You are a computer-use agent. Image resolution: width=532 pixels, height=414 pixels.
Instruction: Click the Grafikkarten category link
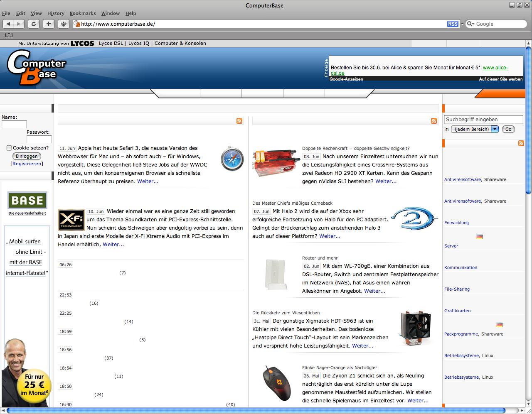click(x=457, y=311)
